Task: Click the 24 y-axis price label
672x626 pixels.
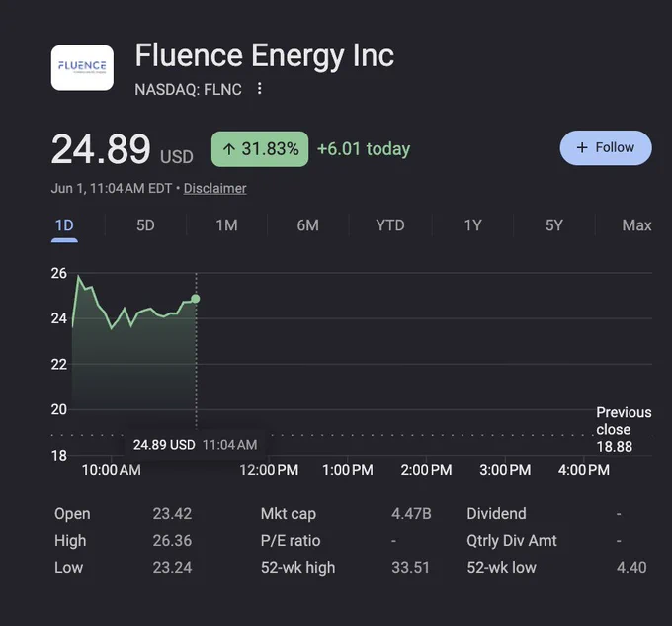Action: click(59, 318)
